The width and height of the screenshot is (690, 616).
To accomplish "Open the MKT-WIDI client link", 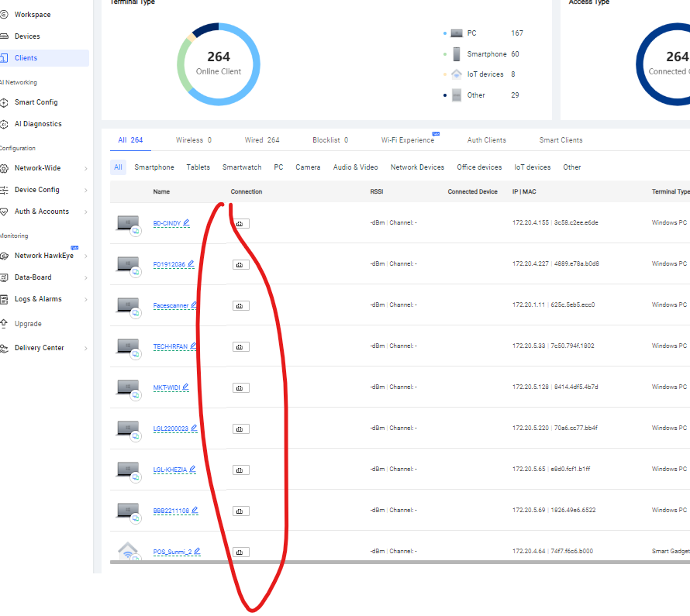I will tap(167, 387).
